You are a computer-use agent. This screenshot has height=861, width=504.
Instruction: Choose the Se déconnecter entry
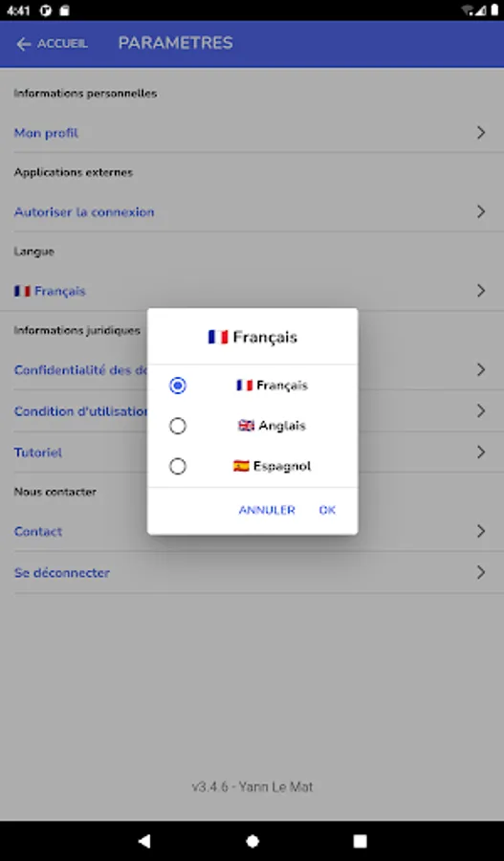(252, 573)
